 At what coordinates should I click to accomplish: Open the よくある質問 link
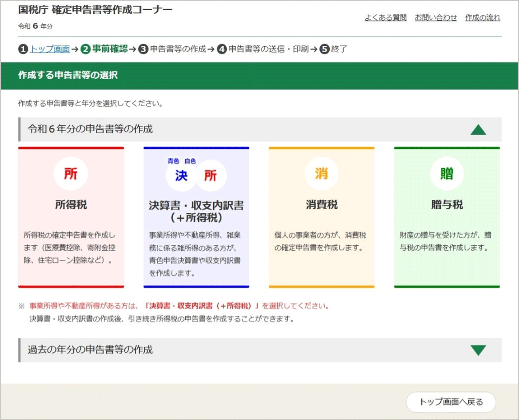coord(385,18)
